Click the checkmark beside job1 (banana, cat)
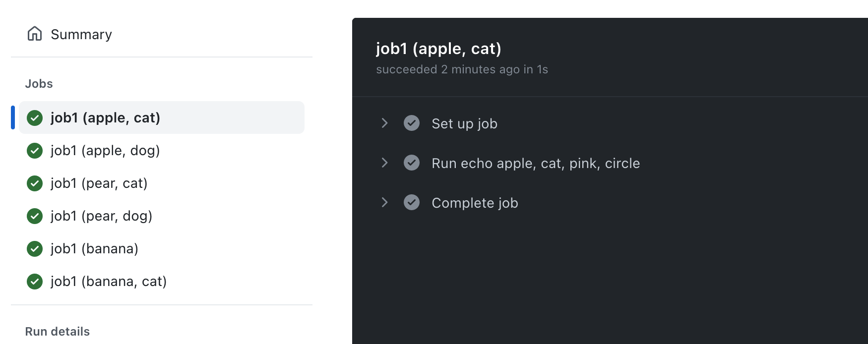Image resolution: width=868 pixels, height=344 pixels. pos(34,282)
